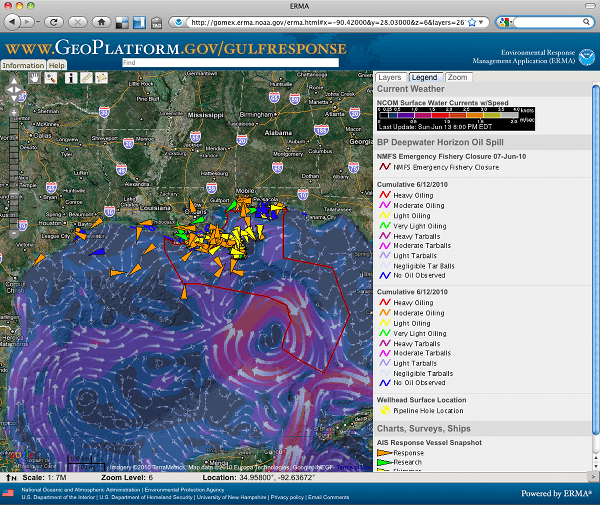
Task: Stop loading with the X button
Action: pyautogui.click(x=77, y=22)
